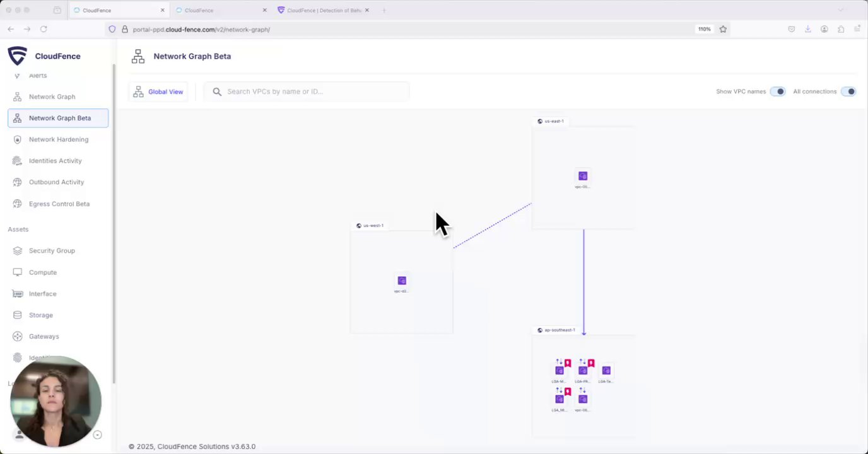The width and height of the screenshot is (868, 454).
Task: Select the LGA_Mi VPC node
Action: click(x=559, y=399)
